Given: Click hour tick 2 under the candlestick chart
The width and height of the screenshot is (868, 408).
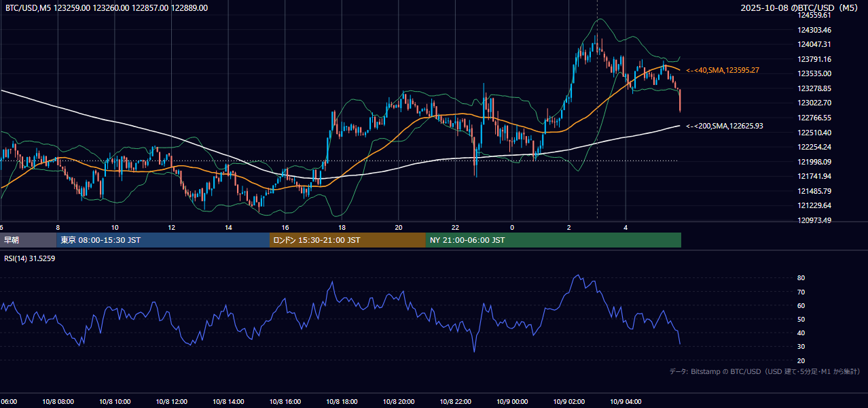Looking at the screenshot, I should (x=569, y=227).
